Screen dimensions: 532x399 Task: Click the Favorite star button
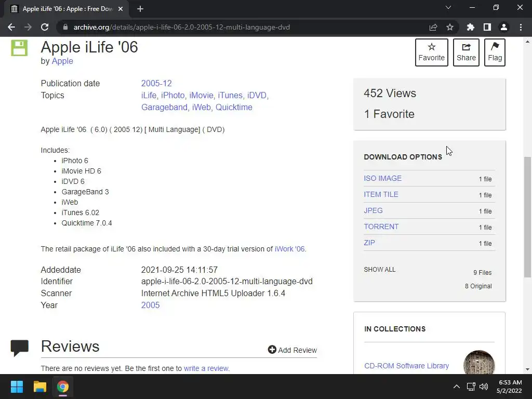(x=432, y=52)
